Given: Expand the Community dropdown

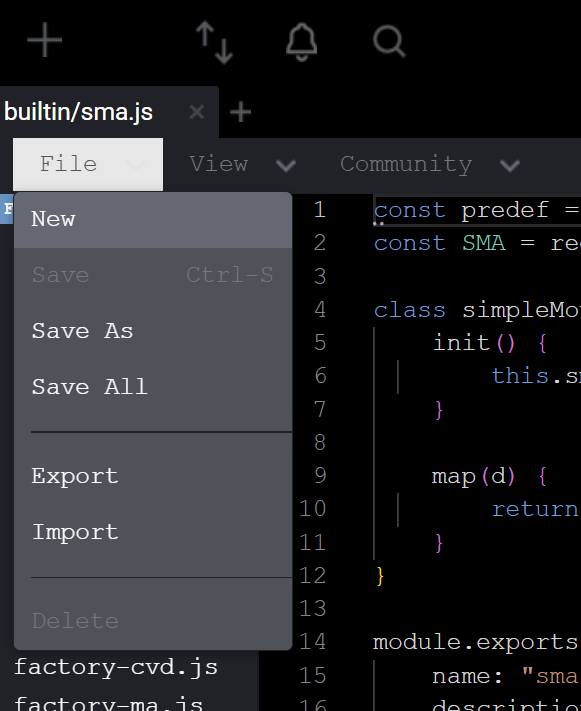Looking at the screenshot, I should pyautogui.click(x=430, y=164).
